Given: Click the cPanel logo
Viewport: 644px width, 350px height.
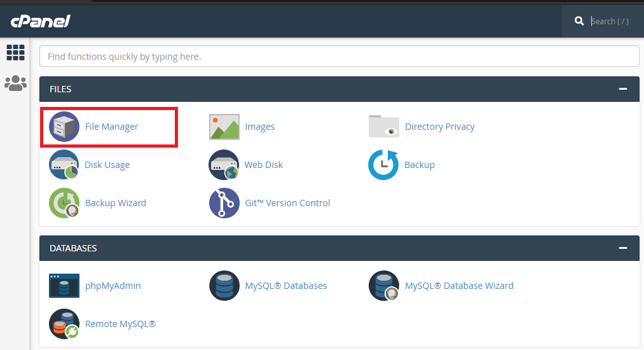Looking at the screenshot, I should click(x=40, y=21).
